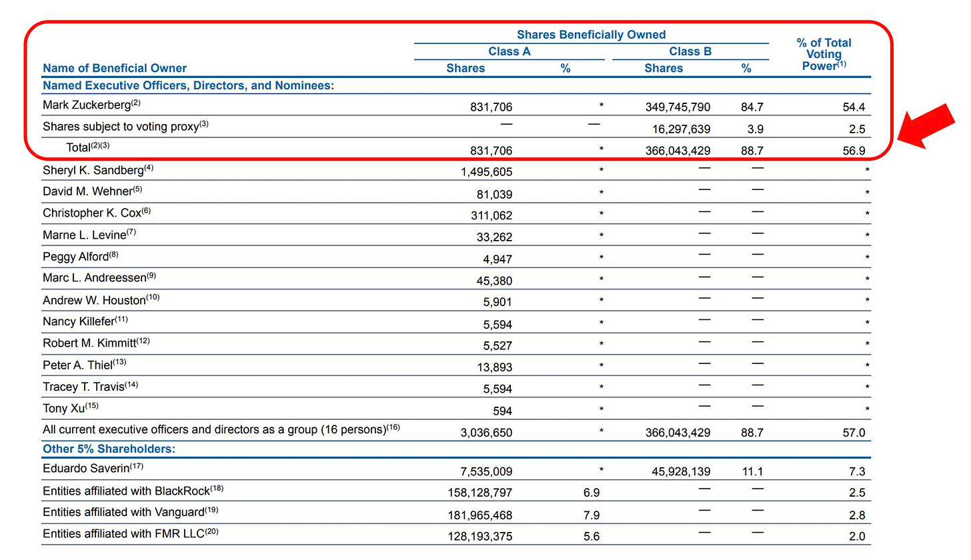This screenshot has height=560, width=971.
Task: Select Saverin's 7.3 voting power
Action: point(857,472)
